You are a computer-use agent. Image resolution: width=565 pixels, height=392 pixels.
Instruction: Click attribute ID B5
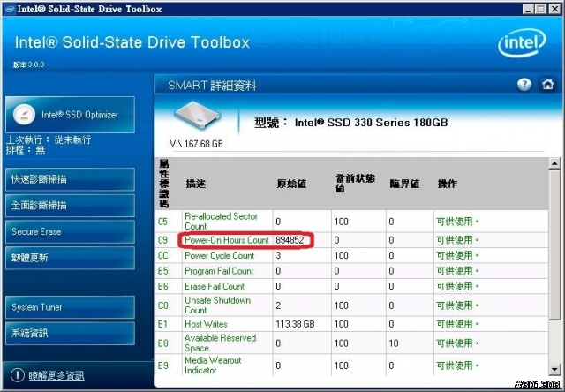(162, 271)
